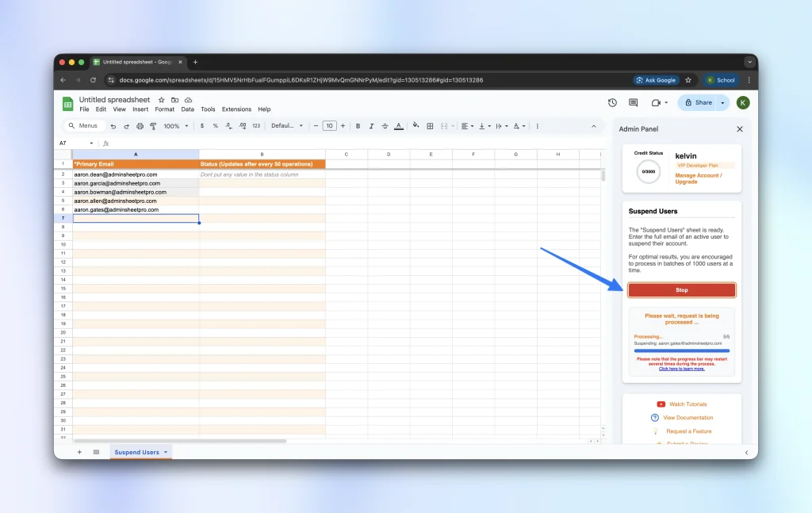Click the Name Box showing A7
The height and width of the screenshot is (513, 812).
[x=71, y=144]
